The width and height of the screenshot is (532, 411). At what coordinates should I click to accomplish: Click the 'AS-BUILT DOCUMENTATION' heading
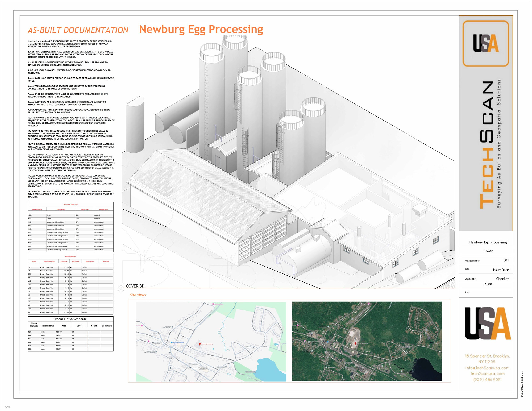click(78, 30)
